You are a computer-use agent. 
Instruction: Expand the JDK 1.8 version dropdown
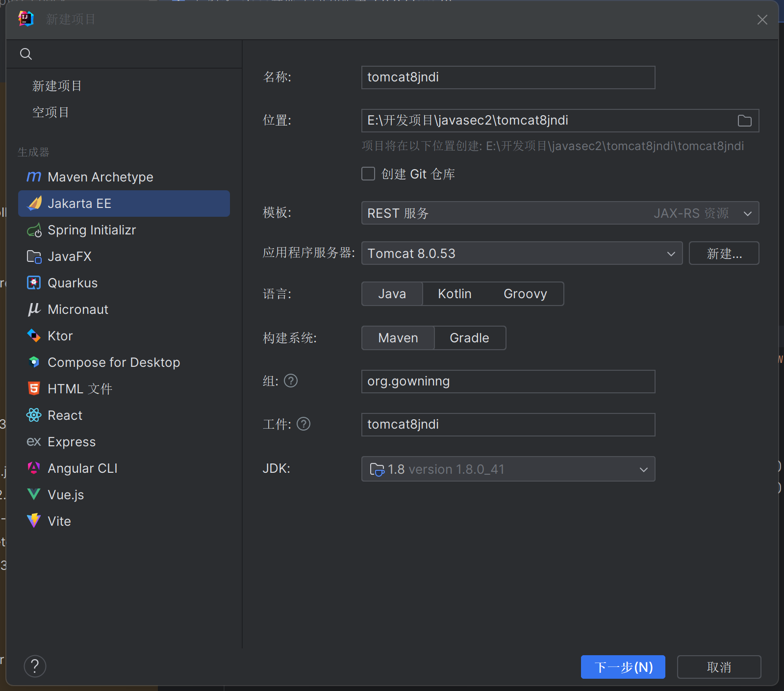(507, 469)
